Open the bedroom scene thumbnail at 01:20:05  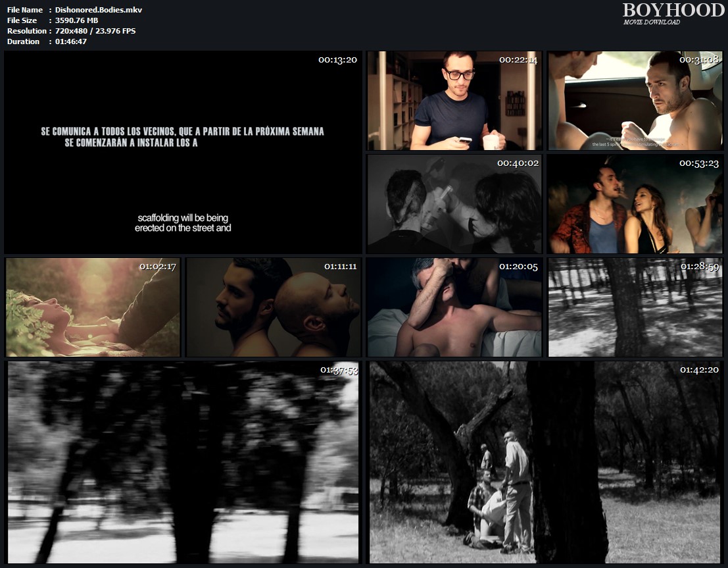[x=454, y=307]
